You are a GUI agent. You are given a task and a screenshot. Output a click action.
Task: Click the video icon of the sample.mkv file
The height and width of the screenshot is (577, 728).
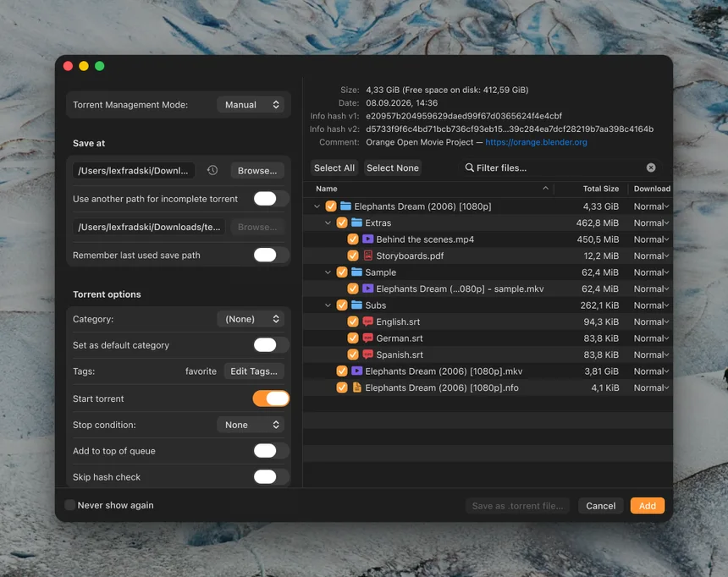[367, 288]
